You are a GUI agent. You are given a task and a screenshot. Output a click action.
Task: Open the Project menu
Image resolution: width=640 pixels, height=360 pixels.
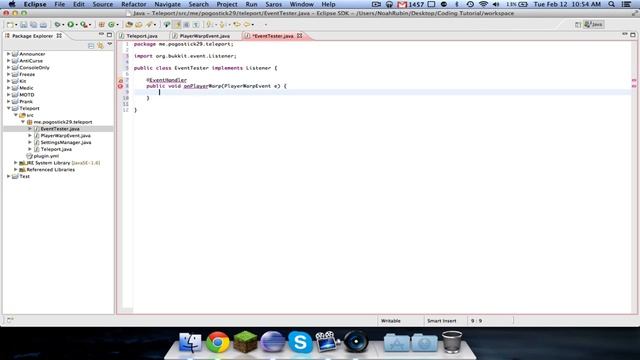(x=227, y=4)
